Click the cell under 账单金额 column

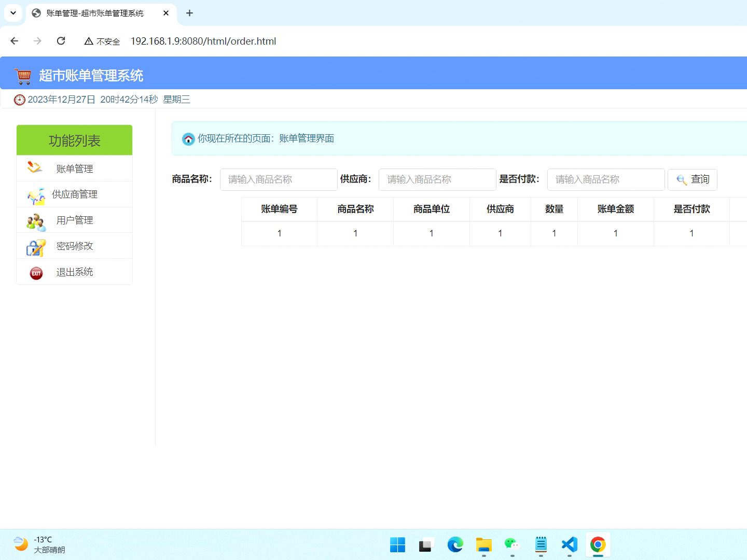pyautogui.click(x=616, y=233)
